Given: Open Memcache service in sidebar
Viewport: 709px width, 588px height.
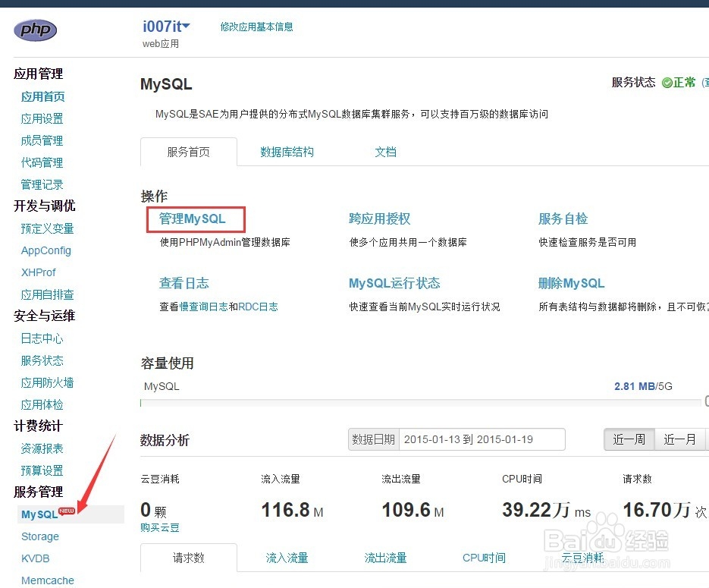Looking at the screenshot, I should 48,580.
